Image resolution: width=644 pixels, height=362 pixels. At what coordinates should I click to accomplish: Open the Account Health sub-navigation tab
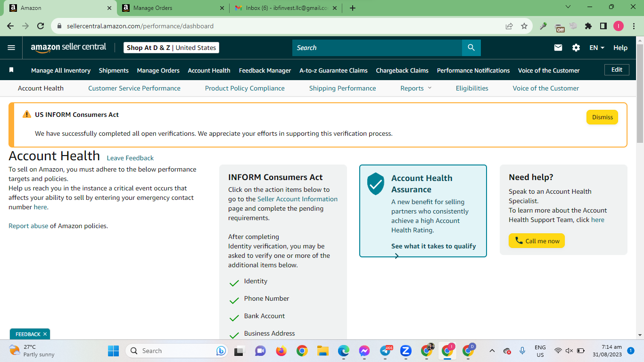click(41, 88)
